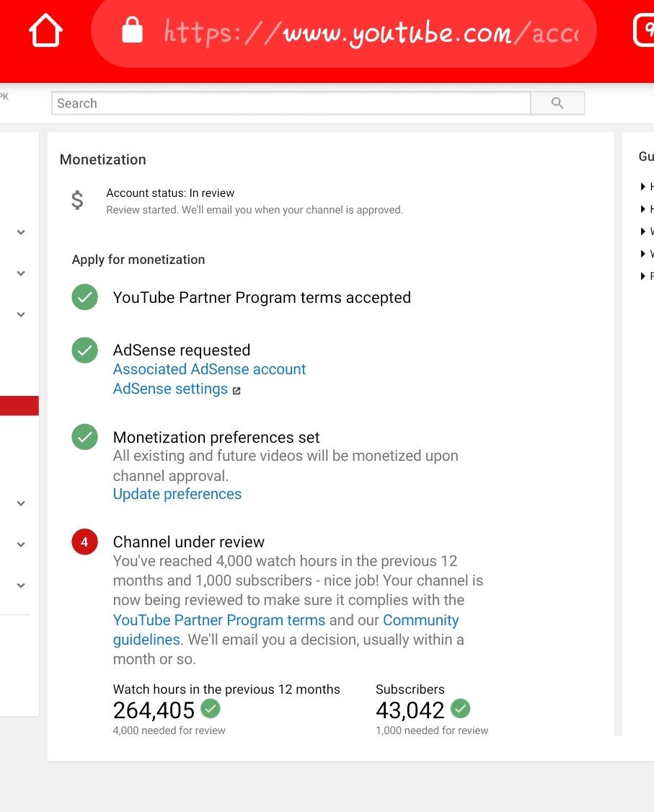Click the 43,042 subscribers value
Screen dimensions: 654x812
point(410,710)
